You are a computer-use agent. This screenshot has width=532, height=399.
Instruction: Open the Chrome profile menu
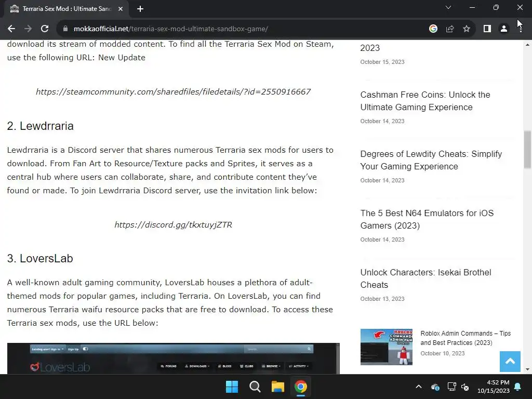click(504, 29)
